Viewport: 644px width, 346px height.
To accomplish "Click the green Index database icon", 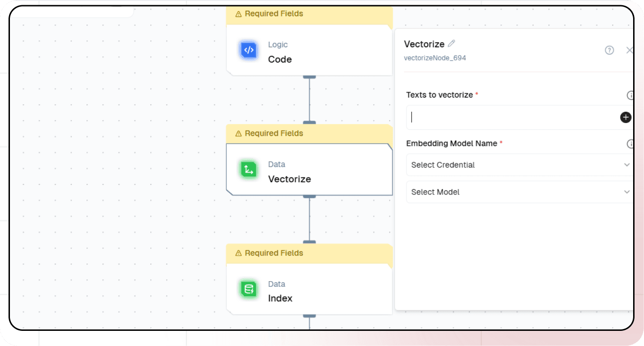I will [x=248, y=289].
